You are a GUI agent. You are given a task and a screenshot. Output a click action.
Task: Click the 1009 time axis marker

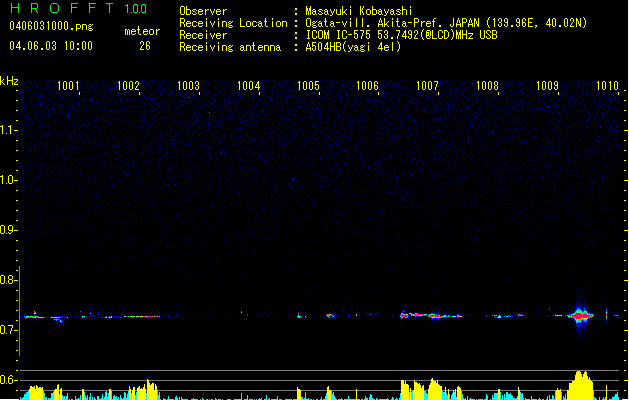(x=547, y=86)
